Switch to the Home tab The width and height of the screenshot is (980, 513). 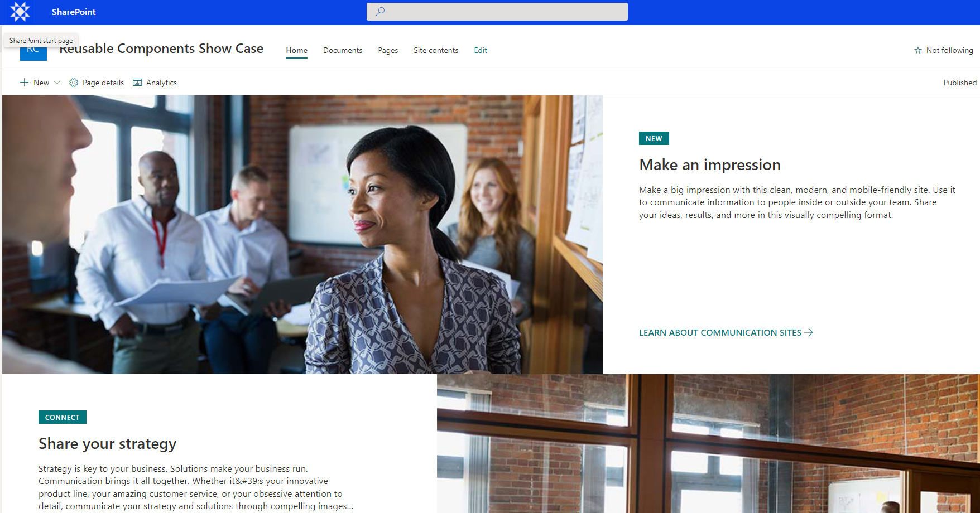[297, 50]
